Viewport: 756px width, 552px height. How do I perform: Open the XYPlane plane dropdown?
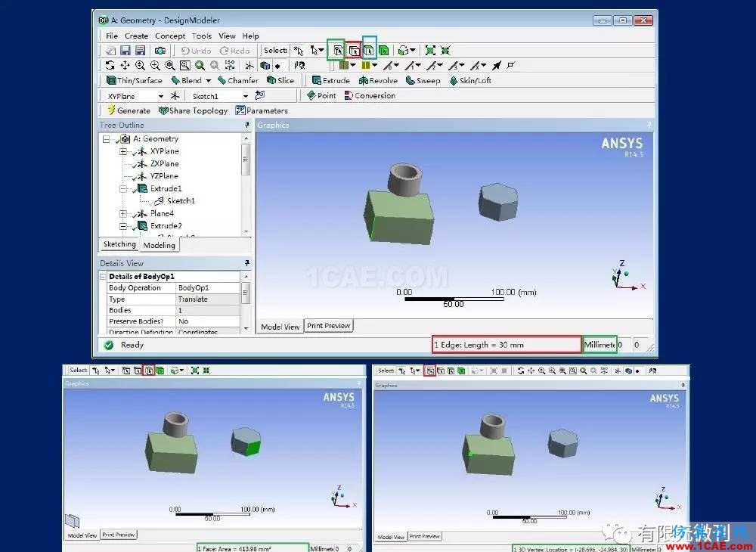[x=161, y=96]
